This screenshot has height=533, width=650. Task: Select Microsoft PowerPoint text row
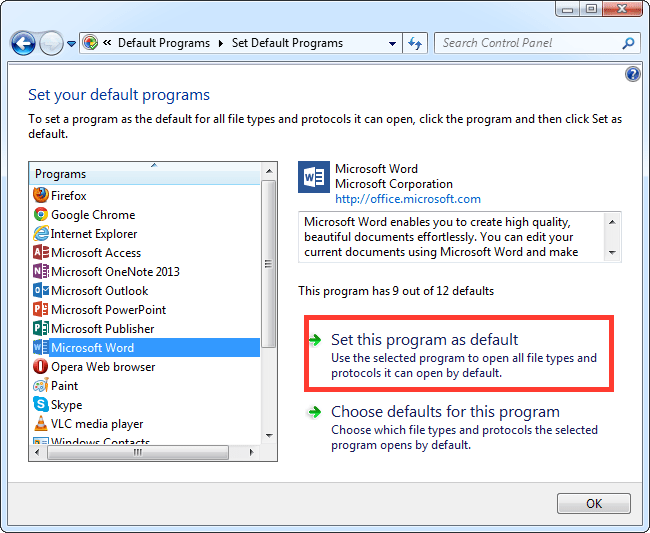tap(108, 310)
